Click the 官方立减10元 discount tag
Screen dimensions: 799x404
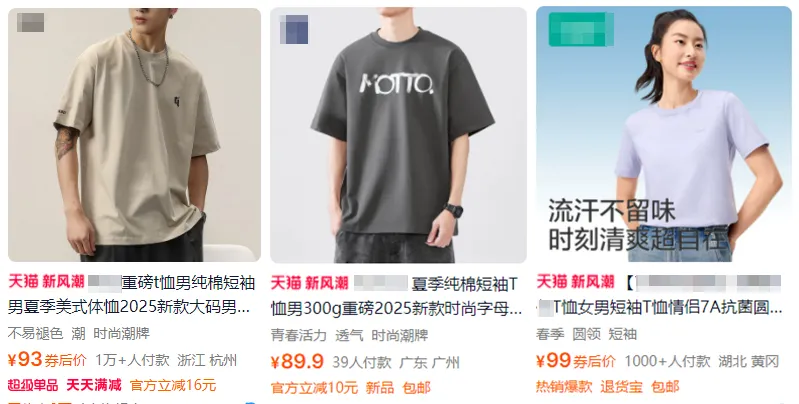pyautogui.click(x=314, y=388)
